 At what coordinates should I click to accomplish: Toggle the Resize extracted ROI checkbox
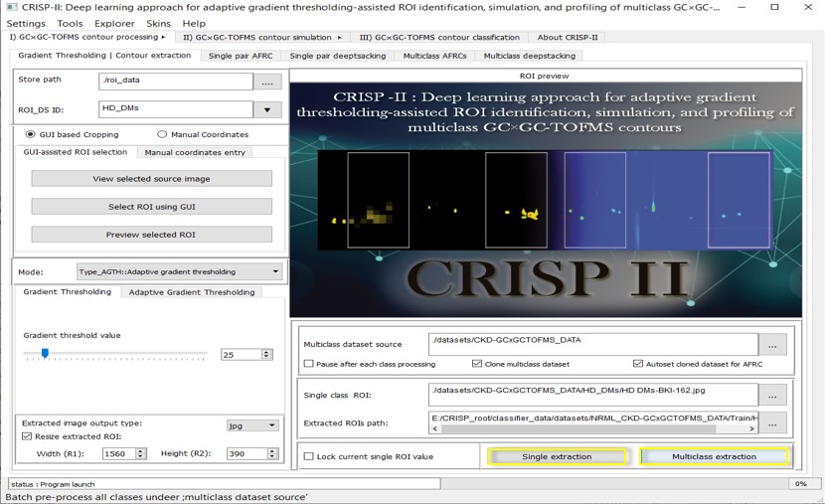[x=27, y=436]
